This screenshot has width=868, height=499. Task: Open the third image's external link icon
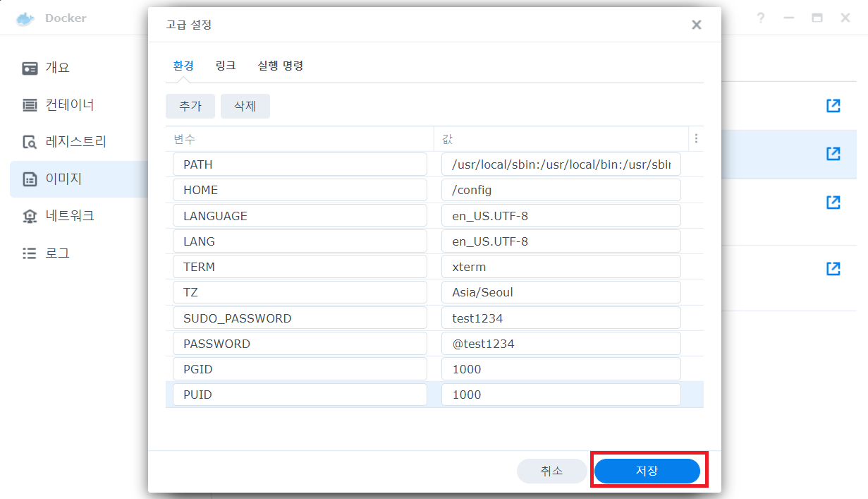833,203
